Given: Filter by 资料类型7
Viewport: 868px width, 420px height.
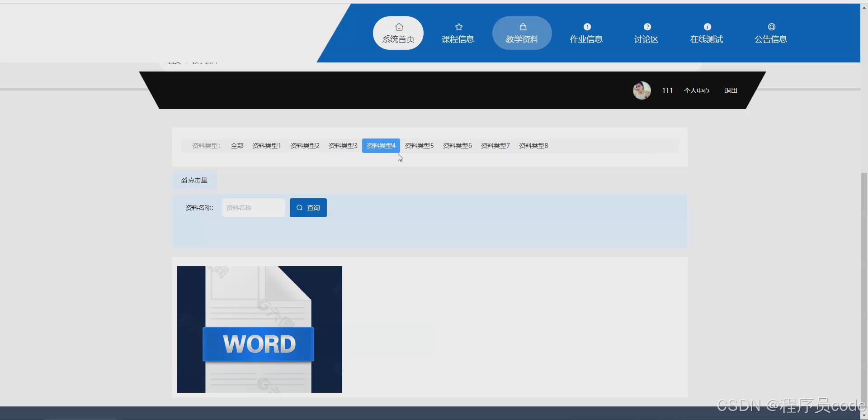Looking at the screenshot, I should [x=495, y=146].
